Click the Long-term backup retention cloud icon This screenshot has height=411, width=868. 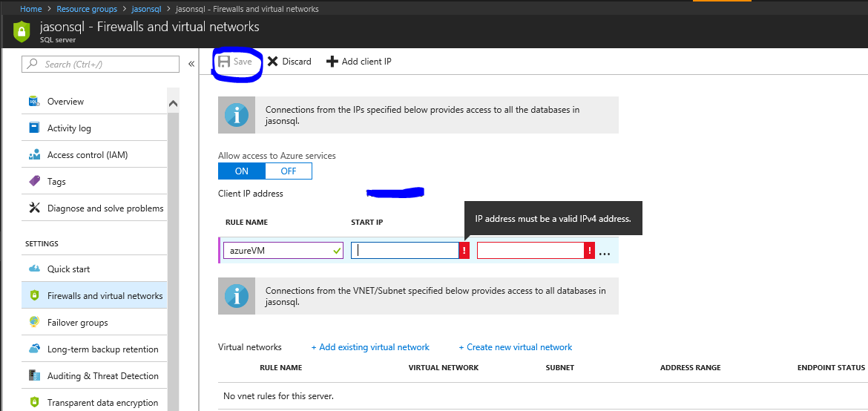click(x=34, y=349)
